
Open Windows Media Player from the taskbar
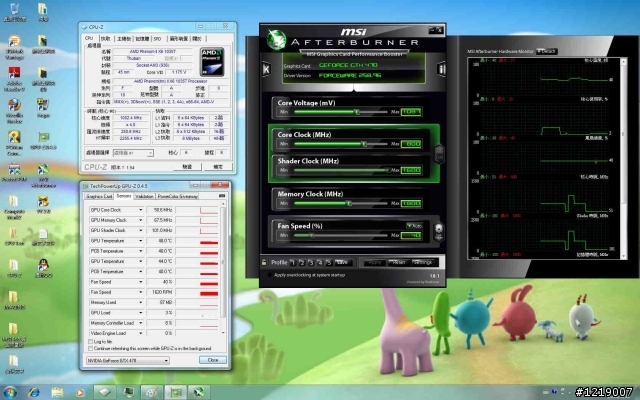click(80, 392)
